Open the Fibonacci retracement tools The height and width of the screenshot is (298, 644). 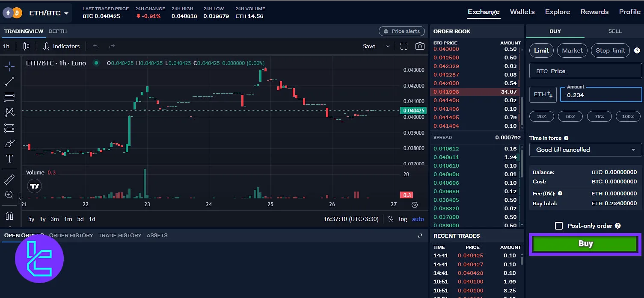[x=9, y=97]
